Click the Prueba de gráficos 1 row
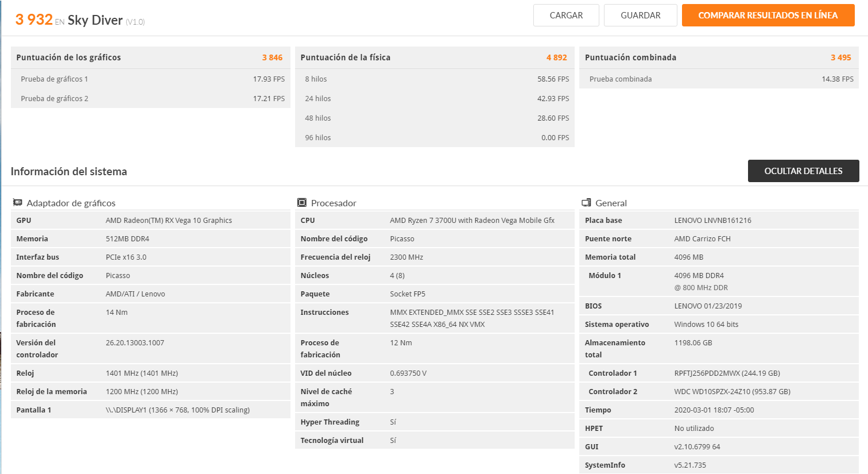 (x=150, y=79)
